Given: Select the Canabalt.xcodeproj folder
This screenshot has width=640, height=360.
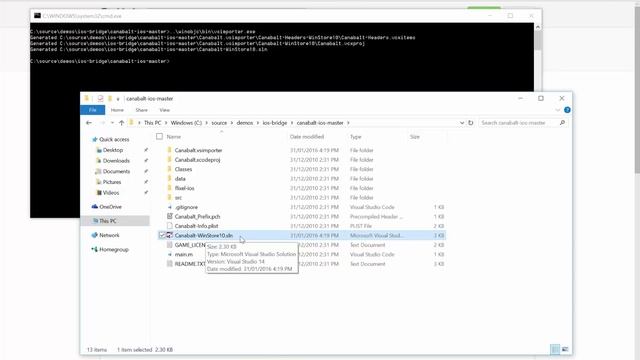Looking at the screenshot, I should pos(197,160).
